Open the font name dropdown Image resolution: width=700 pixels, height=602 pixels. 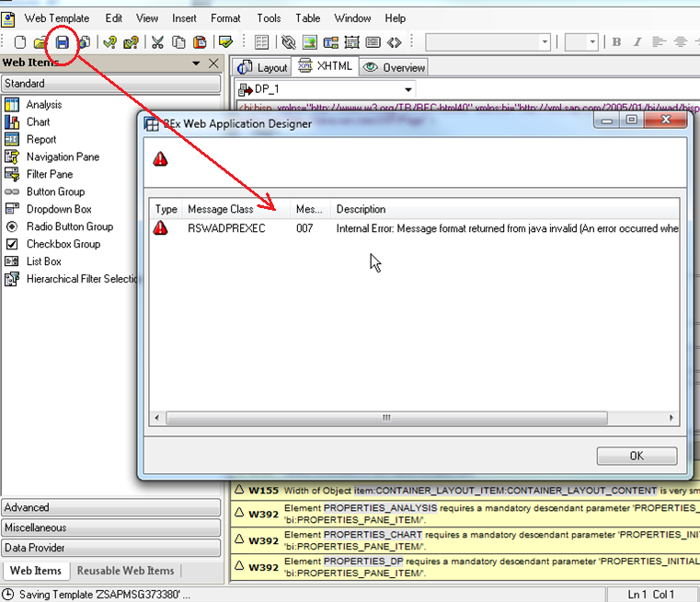(x=545, y=42)
